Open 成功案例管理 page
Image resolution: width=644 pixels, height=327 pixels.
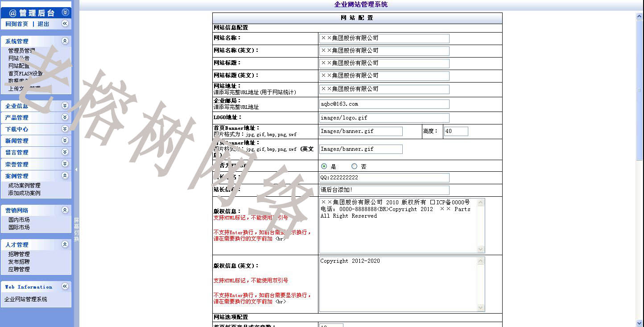pyautogui.click(x=24, y=186)
